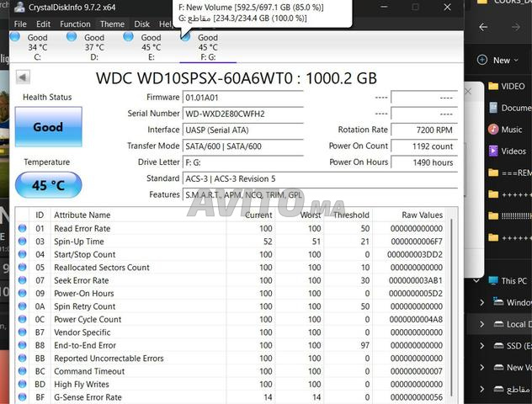Select the C: drive status icon

(x=14, y=37)
